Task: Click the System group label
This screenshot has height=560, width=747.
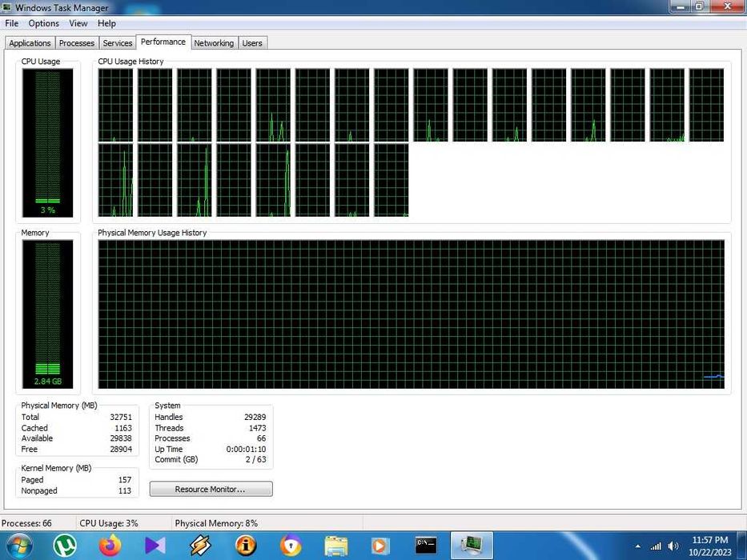Action: click(x=167, y=406)
